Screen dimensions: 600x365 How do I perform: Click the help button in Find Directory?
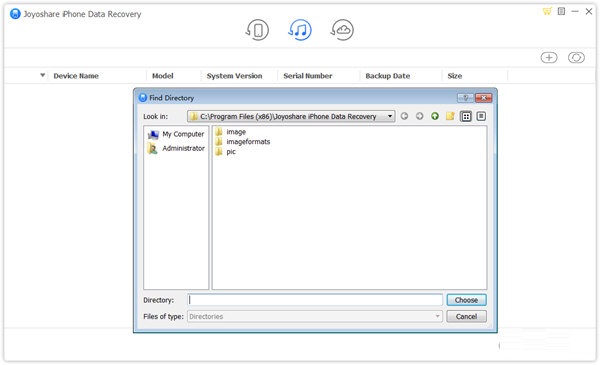coord(465,98)
